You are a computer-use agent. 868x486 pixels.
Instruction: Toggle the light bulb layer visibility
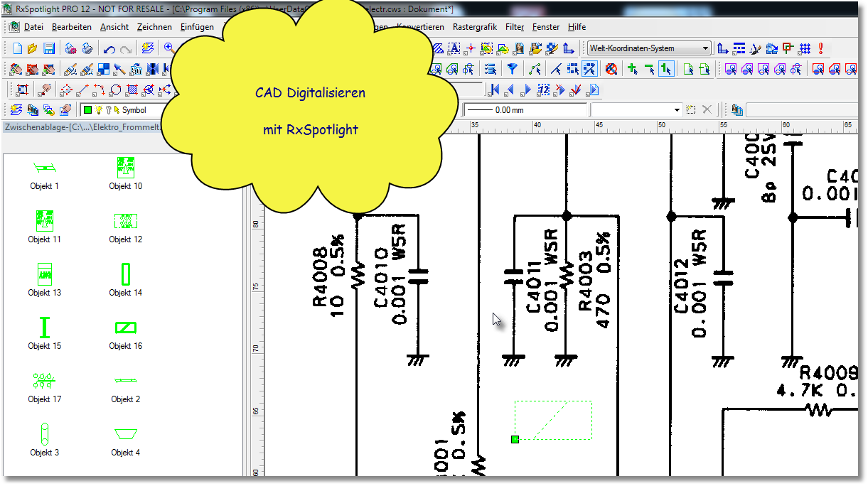point(99,110)
